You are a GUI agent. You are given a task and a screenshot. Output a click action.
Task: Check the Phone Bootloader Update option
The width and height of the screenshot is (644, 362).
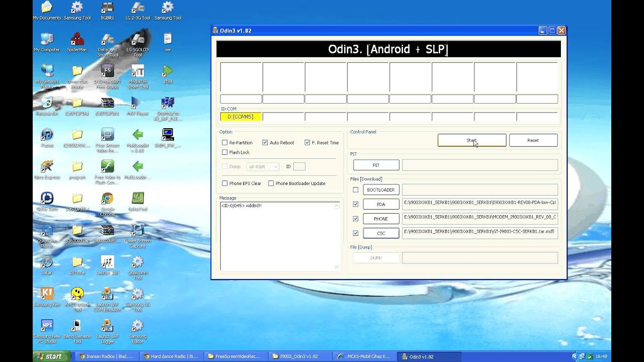(271, 184)
